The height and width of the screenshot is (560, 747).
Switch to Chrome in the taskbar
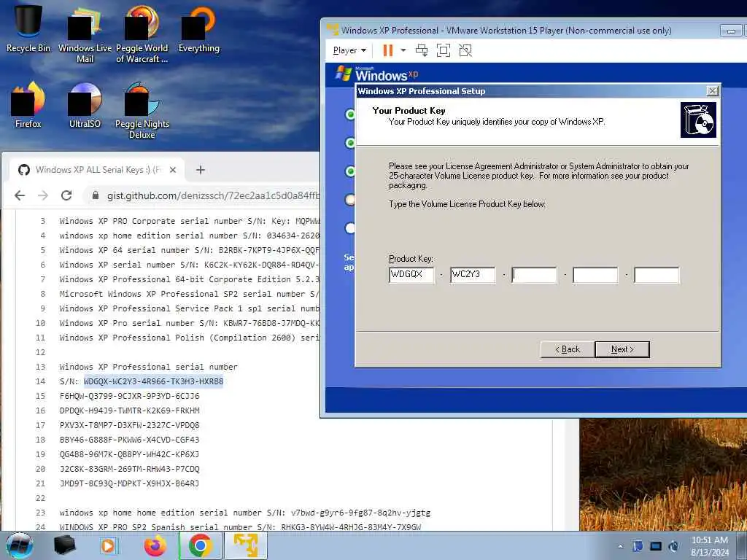tap(201, 545)
